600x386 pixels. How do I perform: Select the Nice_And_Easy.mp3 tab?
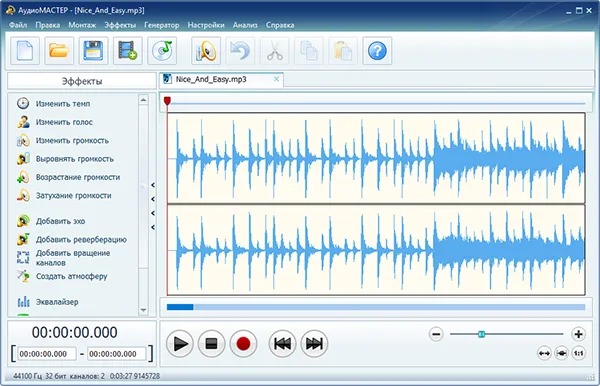click(222, 79)
